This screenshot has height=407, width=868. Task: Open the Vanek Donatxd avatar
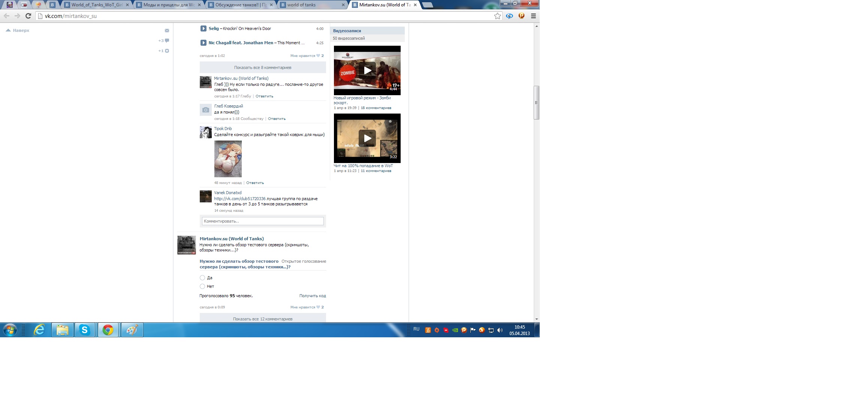[206, 196]
